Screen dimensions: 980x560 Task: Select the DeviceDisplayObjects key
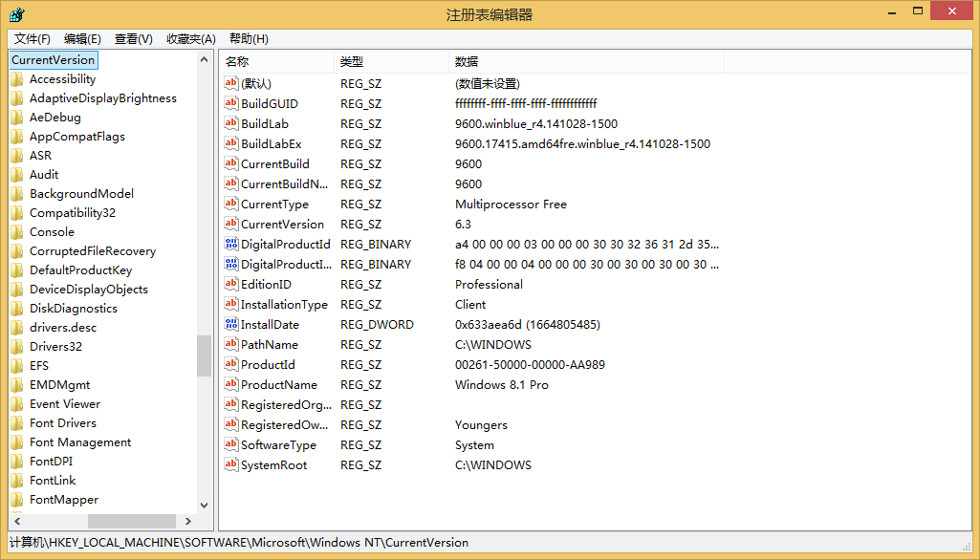coord(89,290)
